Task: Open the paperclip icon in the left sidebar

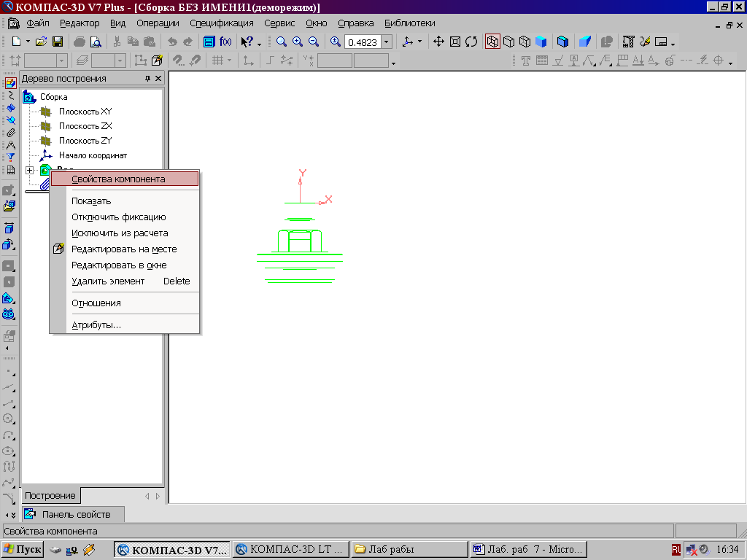Action: (10, 133)
